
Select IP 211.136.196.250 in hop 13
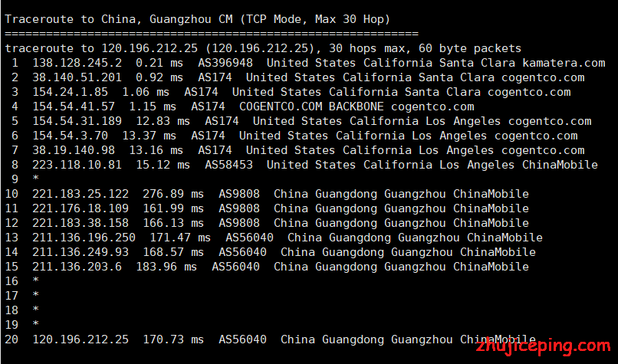(84, 238)
